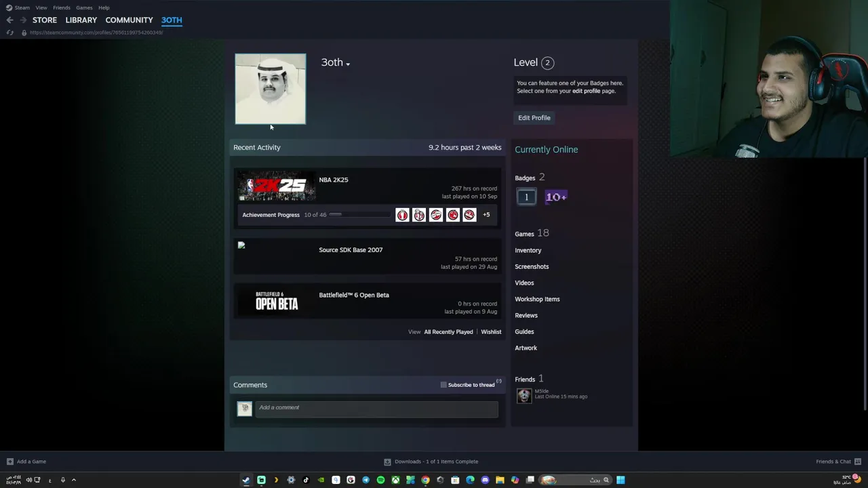Select the 3OTH profile tab

(x=172, y=20)
